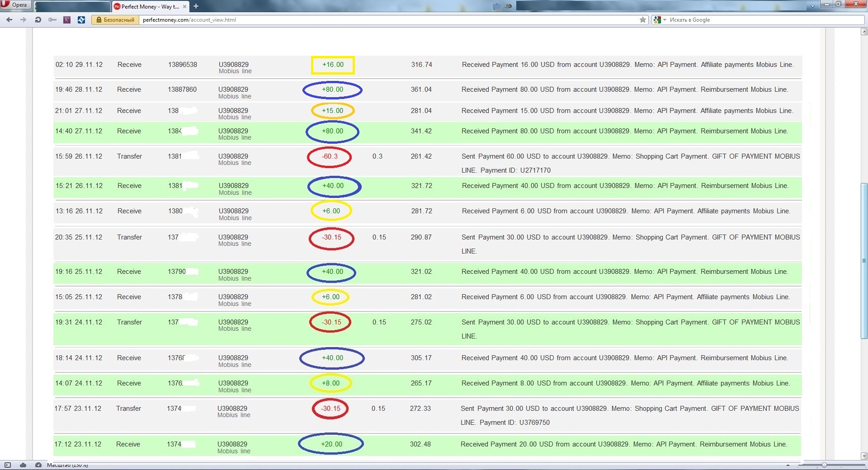Select the +6.00 amount at 13:16 26.11.12
This screenshot has height=470, width=868.
(331, 211)
